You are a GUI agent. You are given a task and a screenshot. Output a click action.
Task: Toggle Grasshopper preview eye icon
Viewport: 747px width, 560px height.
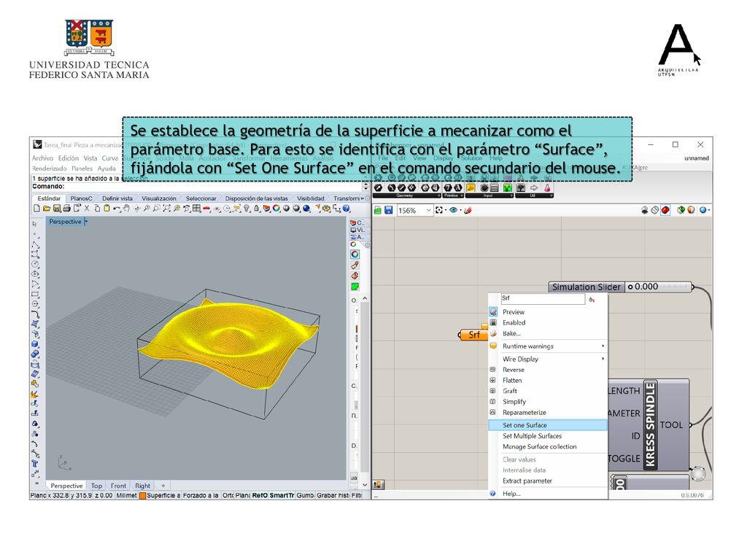(x=453, y=210)
